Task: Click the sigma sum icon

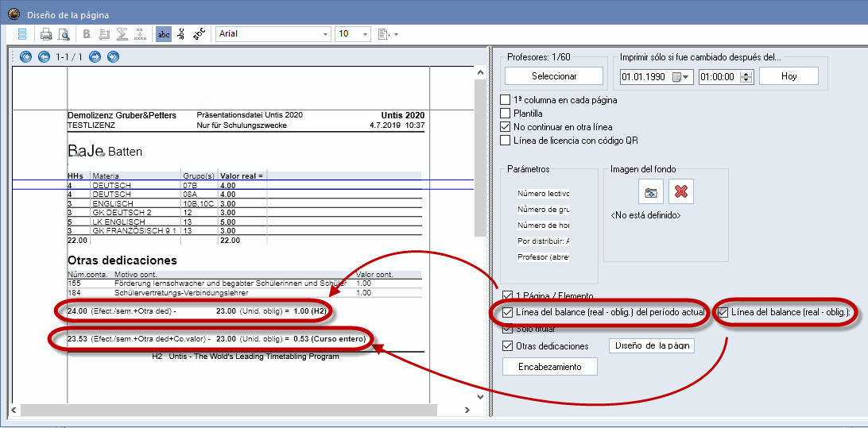Action: click(x=122, y=34)
